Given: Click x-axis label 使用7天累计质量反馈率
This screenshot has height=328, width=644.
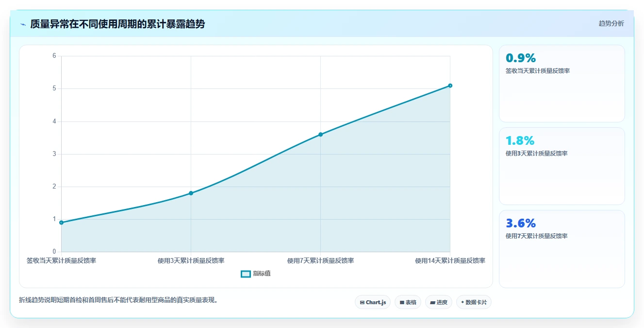Looking at the screenshot, I should point(321,260).
